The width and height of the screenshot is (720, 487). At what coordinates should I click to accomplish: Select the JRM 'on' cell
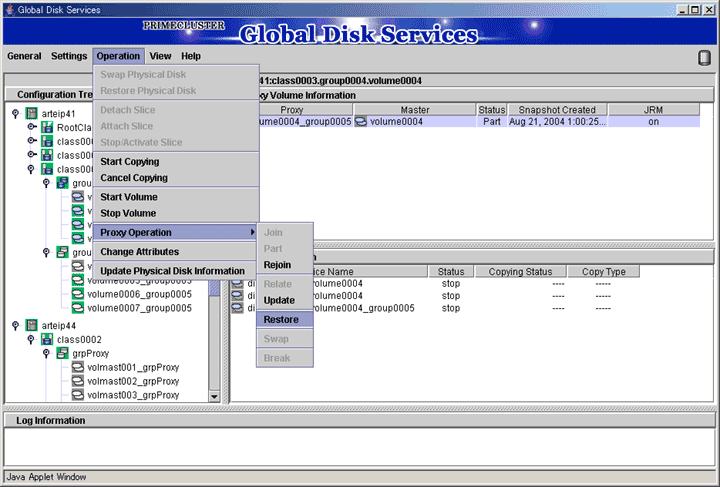click(653, 122)
